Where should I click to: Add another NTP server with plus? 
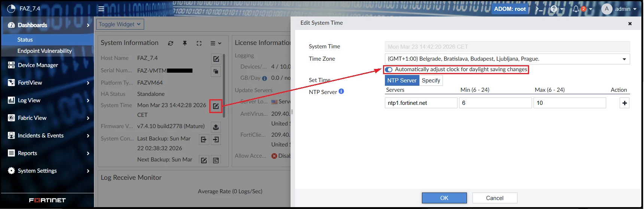tap(625, 103)
